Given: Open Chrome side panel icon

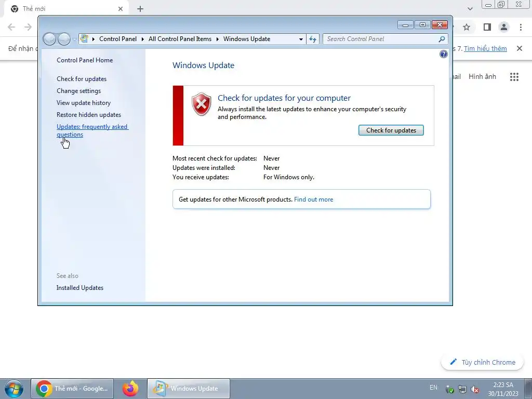Looking at the screenshot, I should tap(487, 27).
